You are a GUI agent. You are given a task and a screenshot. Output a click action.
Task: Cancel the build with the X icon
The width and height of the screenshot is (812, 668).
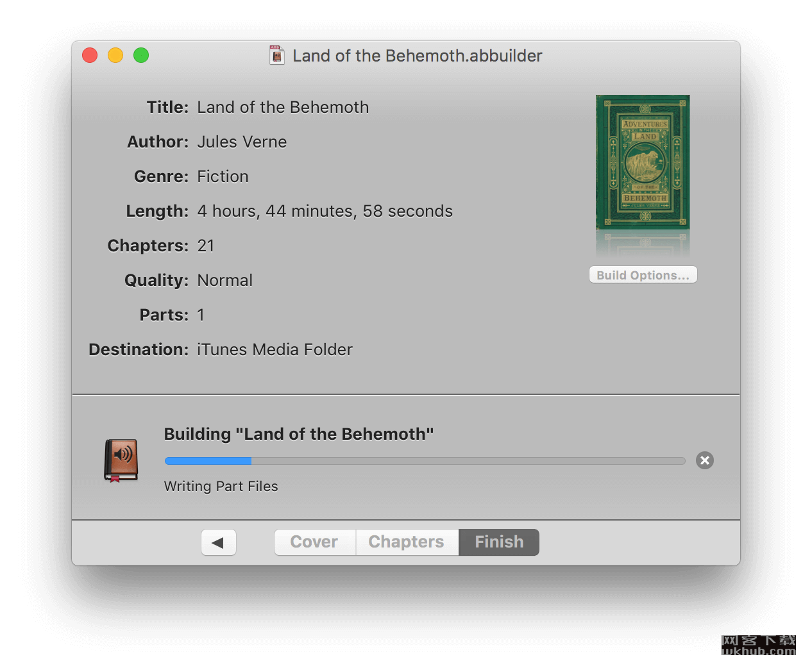(705, 460)
